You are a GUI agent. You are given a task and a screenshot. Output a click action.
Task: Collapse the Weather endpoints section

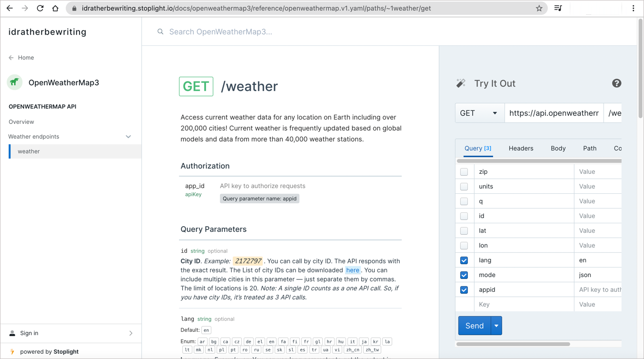click(x=129, y=136)
